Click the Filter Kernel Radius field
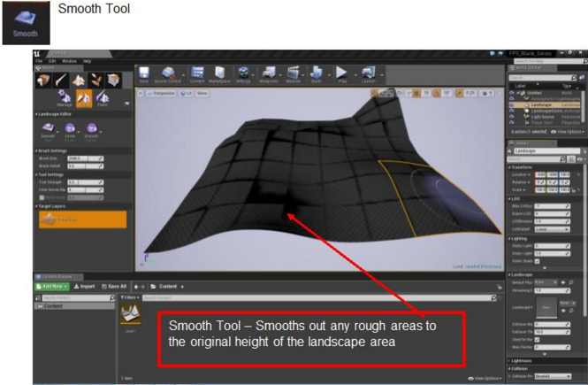The image size is (588, 385). 86,190
